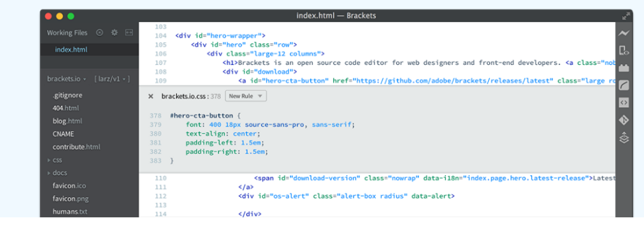Open humans.txt in file tree
Image resolution: width=644 pixels, height=240 pixels.
click(x=70, y=212)
